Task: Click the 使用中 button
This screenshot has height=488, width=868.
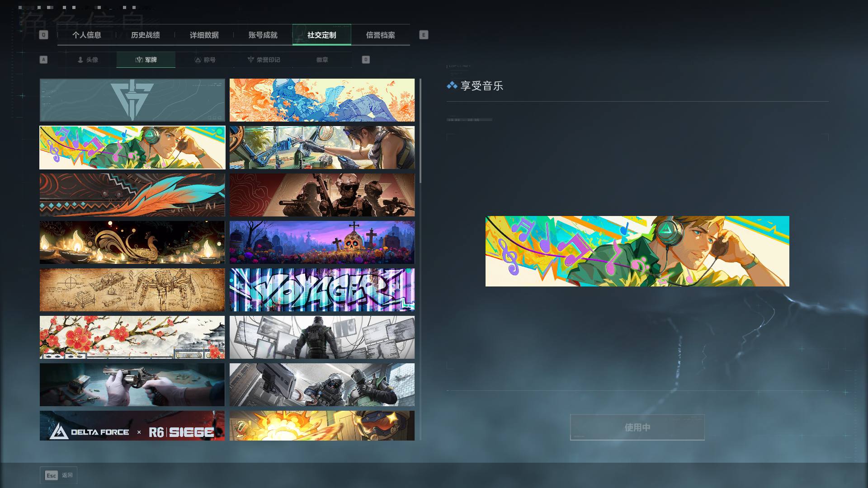Action: click(637, 427)
